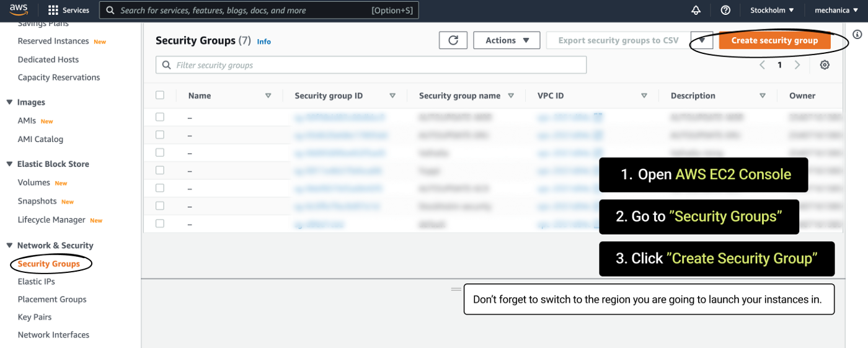Click the Owner column header
This screenshot has height=348, width=868.
click(802, 96)
